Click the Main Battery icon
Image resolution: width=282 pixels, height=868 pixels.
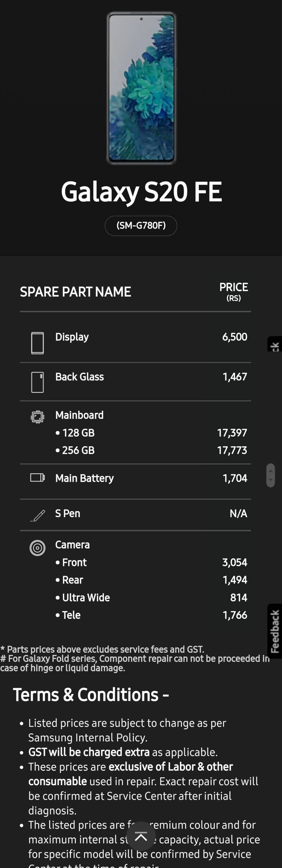tap(37, 477)
